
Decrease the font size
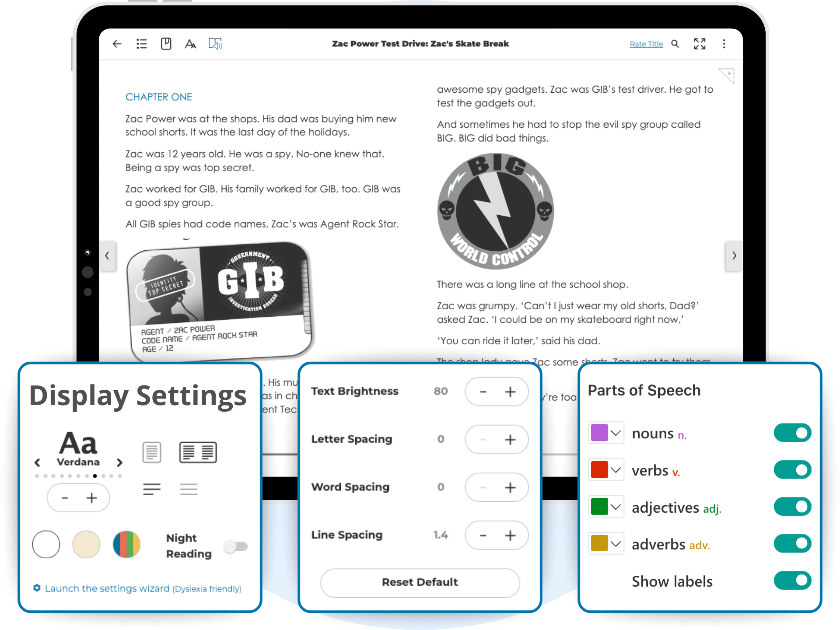click(x=65, y=498)
